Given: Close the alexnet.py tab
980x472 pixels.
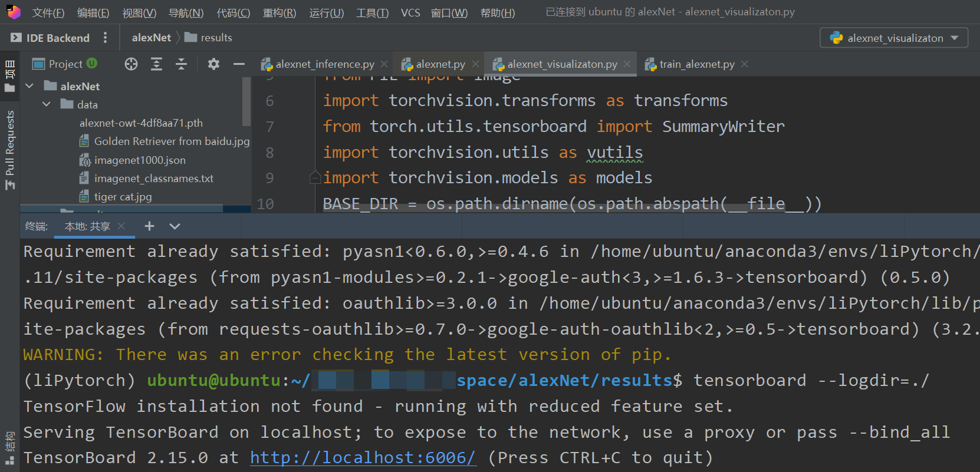Looking at the screenshot, I should click(x=475, y=64).
